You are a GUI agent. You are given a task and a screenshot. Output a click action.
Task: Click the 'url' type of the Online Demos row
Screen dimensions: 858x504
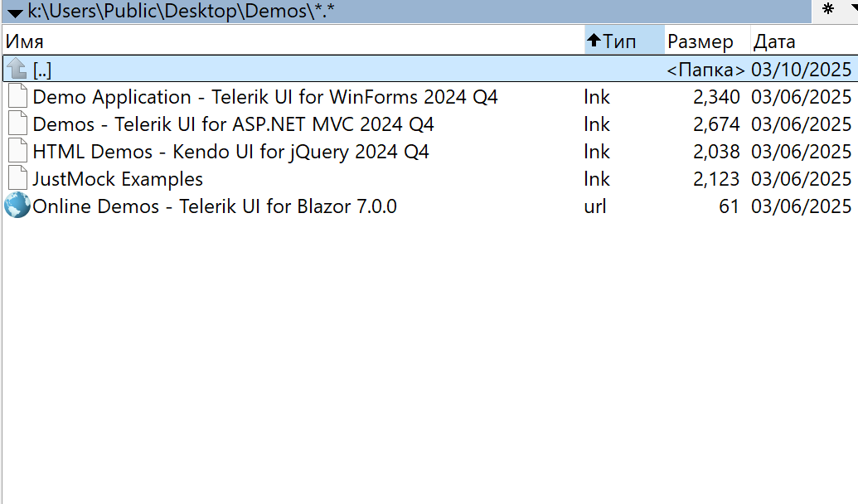[595, 206]
